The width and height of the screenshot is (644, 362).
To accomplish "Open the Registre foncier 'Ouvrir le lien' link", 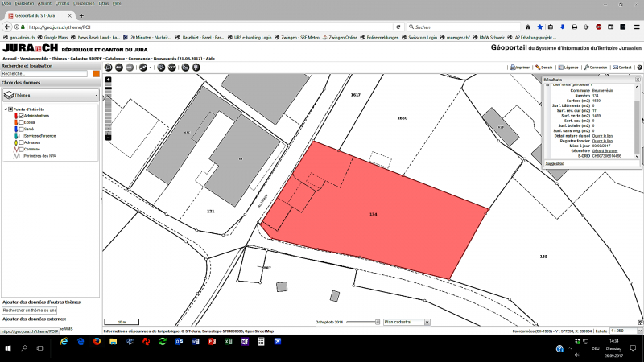I will [602, 142].
